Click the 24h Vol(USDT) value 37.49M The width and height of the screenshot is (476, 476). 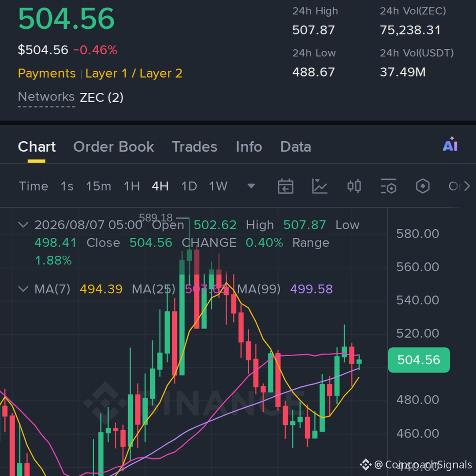(x=403, y=72)
